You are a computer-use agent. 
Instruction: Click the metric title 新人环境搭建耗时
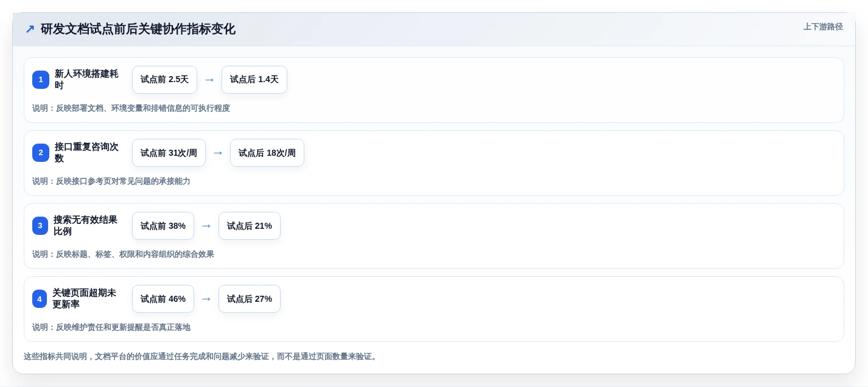(x=86, y=80)
